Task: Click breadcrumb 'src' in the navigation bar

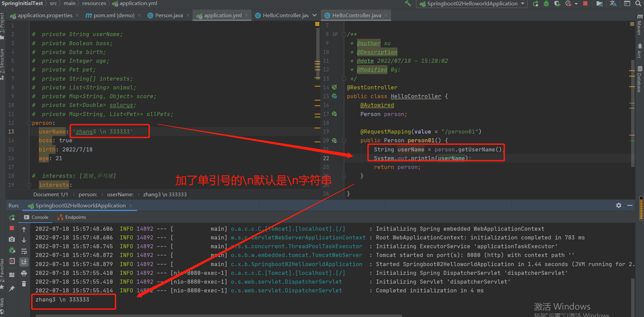Action: (x=53, y=3)
